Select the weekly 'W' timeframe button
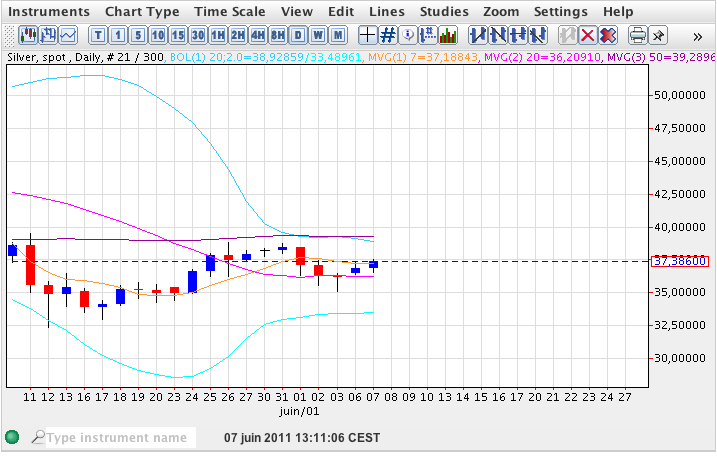This screenshot has height=459, width=717. [318, 35]
